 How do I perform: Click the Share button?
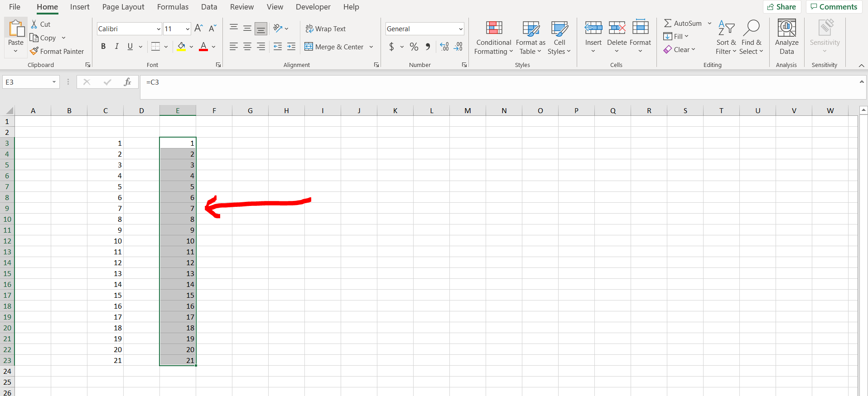[782, 7]
